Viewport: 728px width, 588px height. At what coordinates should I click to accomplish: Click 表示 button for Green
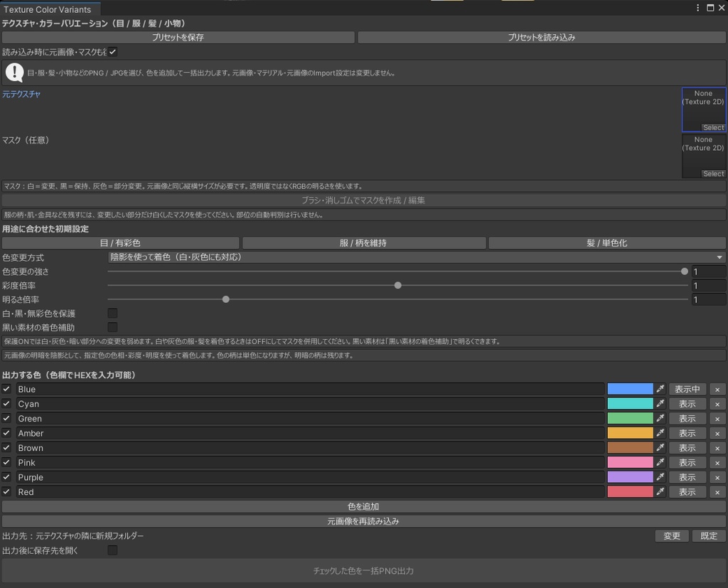point(687,419)
